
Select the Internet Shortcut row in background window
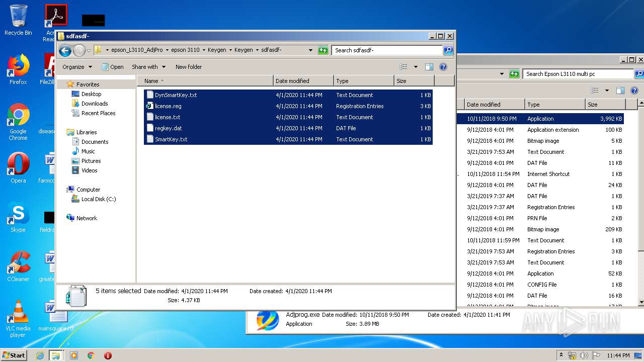(x=540, y=174)
